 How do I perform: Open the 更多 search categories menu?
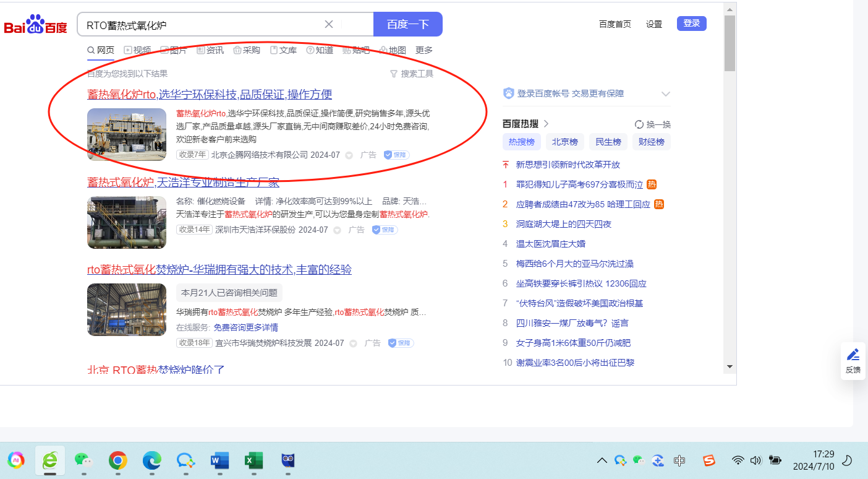(x=424, y=50)
